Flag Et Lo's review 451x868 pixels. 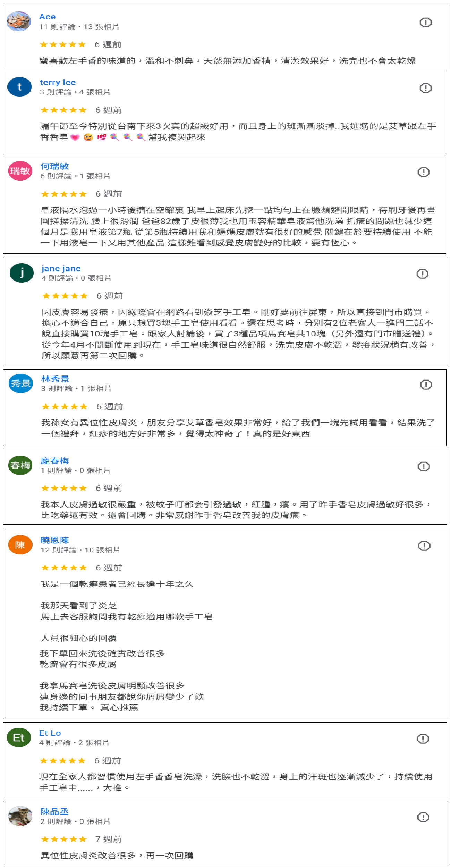pos(423,738)
